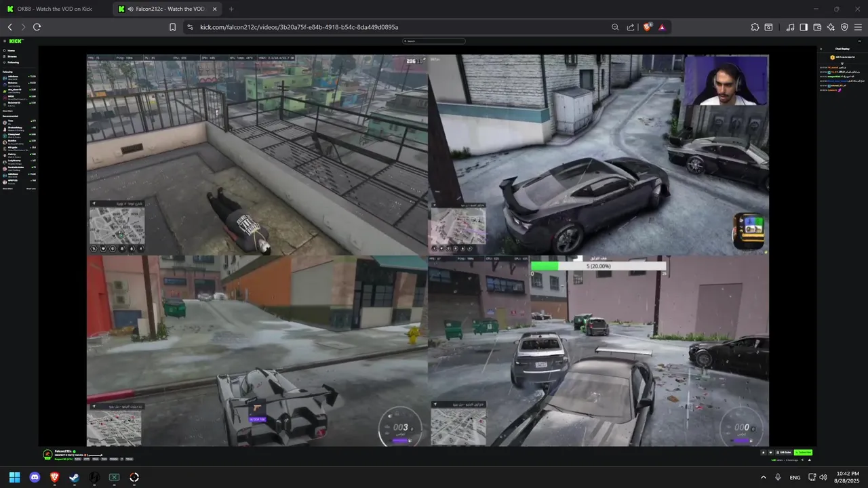Click the Gift Subs button
Viewport: 868px width, 488px height.
click(785, 452)
